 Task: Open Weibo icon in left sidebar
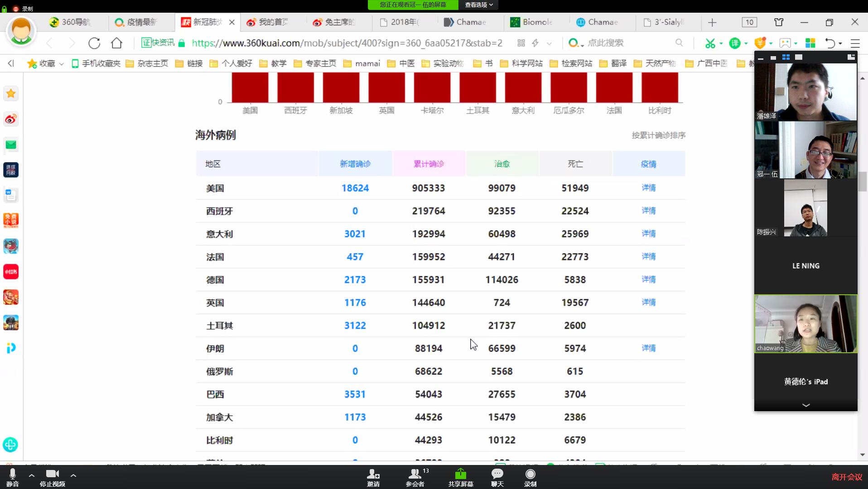click(11, 119)
